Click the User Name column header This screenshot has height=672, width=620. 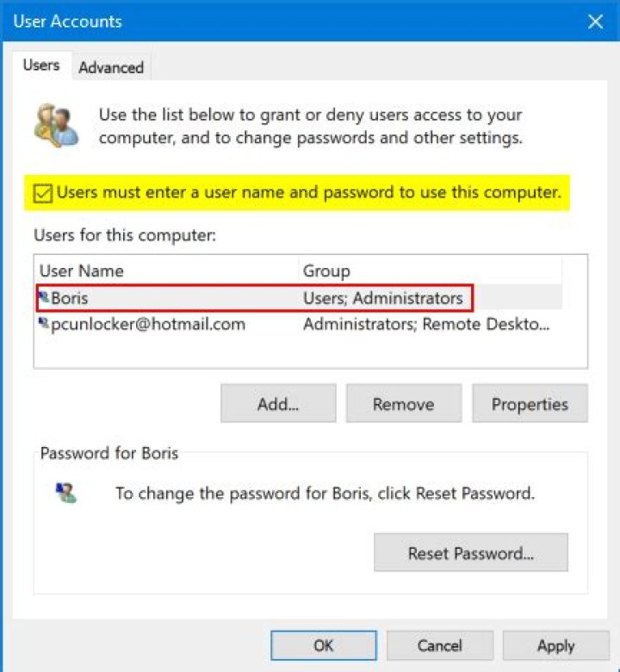coord(82,271)
